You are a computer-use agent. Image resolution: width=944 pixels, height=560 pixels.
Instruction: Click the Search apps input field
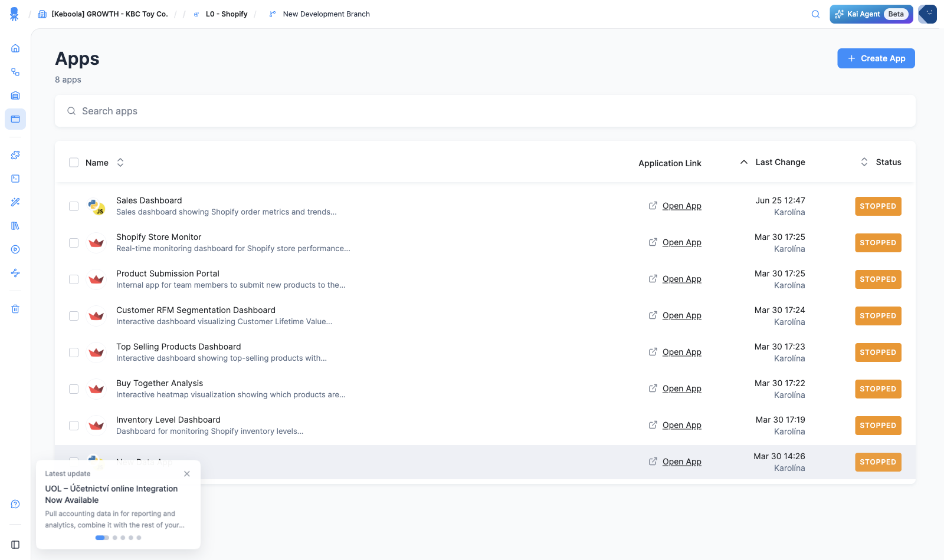485,111
